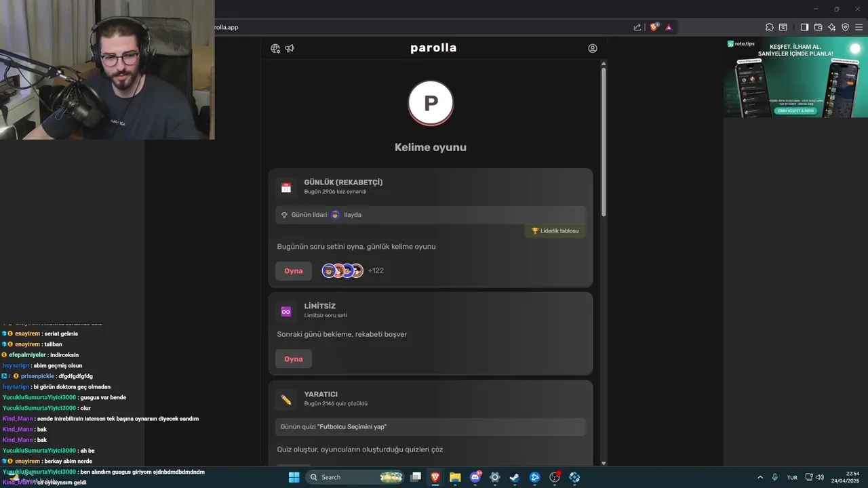The image size is (868, 488).
Task: Open the Brave Wallet icon
Action: pyautogui.click(x=818, y=27)
